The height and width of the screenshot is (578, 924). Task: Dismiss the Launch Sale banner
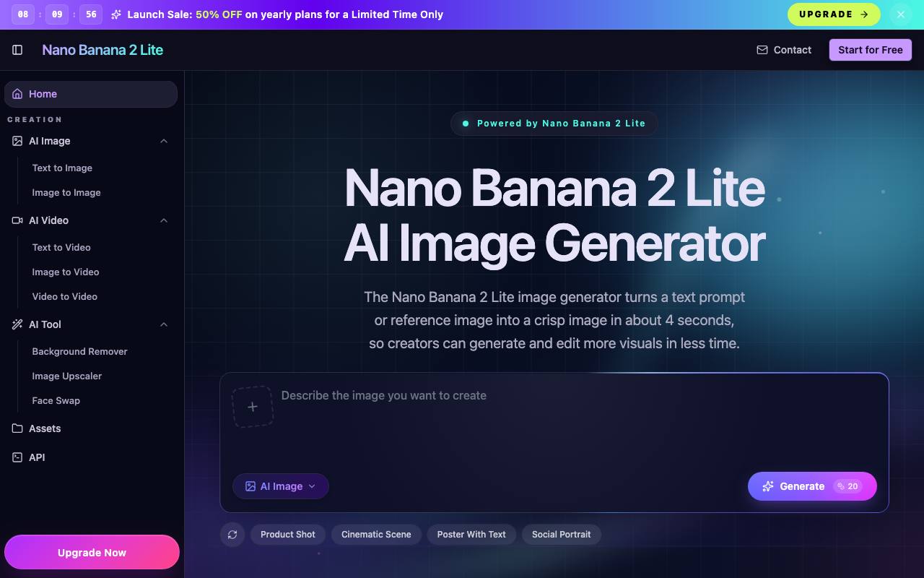pyautogui.click(x=901, y=14)
